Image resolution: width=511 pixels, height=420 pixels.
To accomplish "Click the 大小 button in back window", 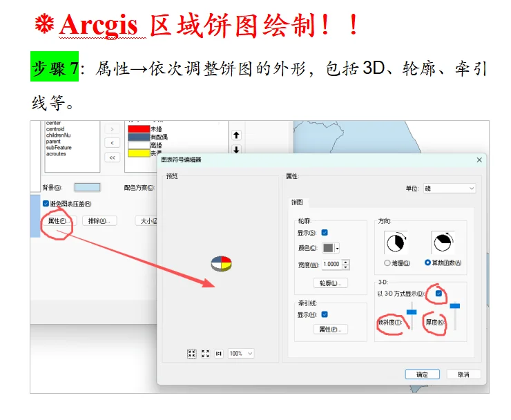I will (x=147, y=221).
